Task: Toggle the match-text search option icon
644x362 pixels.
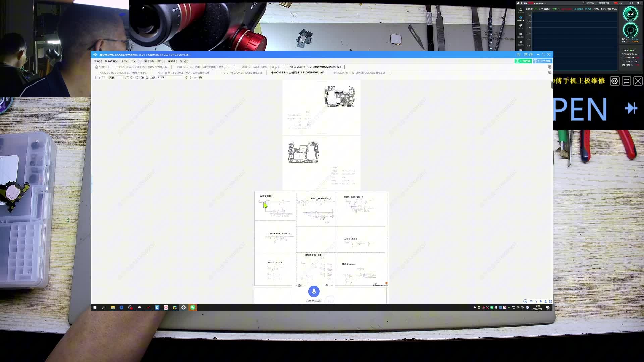Action: [x=196, y=78]
